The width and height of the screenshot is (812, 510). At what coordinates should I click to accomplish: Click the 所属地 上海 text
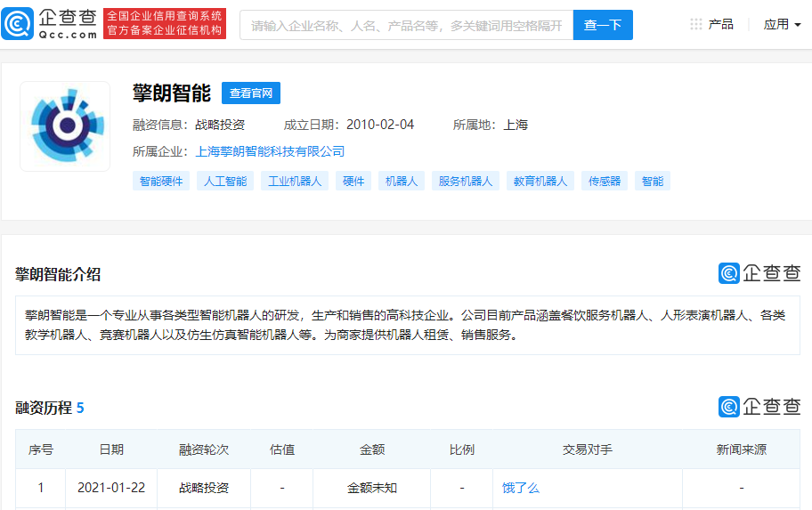(x=491, y=125)
